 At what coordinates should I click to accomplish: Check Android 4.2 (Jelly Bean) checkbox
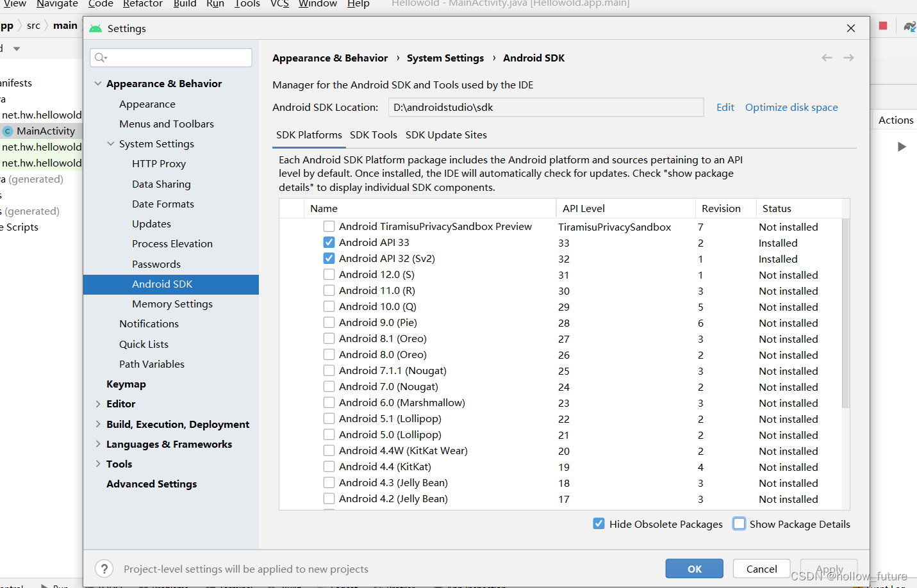pos(329,498)
